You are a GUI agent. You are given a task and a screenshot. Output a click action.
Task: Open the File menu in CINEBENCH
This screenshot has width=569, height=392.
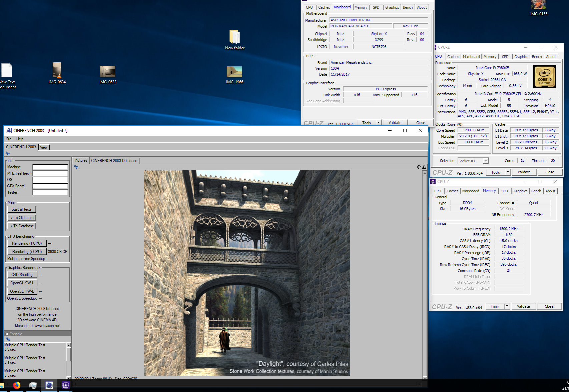[x=9, y=139]
